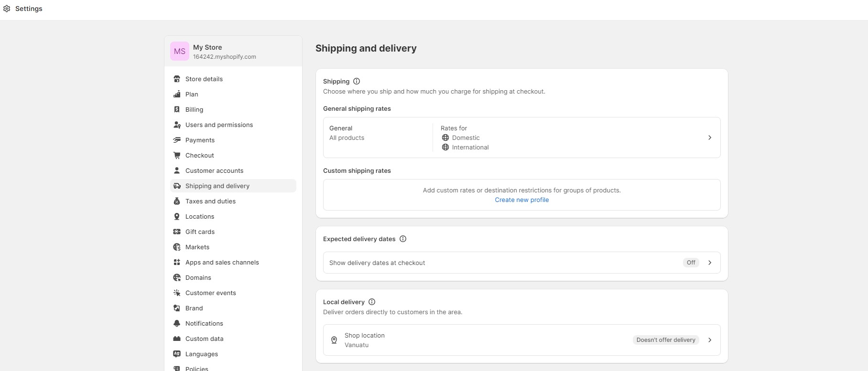
Task: Click the Brand icon in sidebar
Action: tap(177, 308)
